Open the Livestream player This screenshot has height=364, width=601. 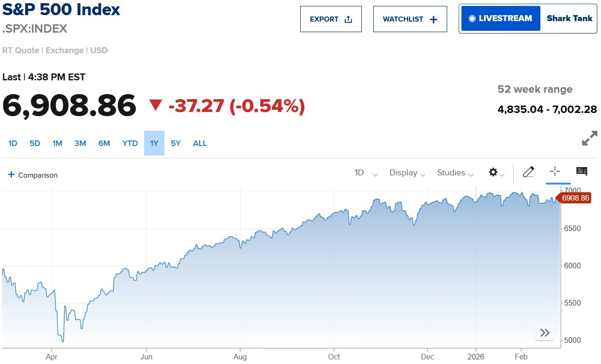(500, 19)
